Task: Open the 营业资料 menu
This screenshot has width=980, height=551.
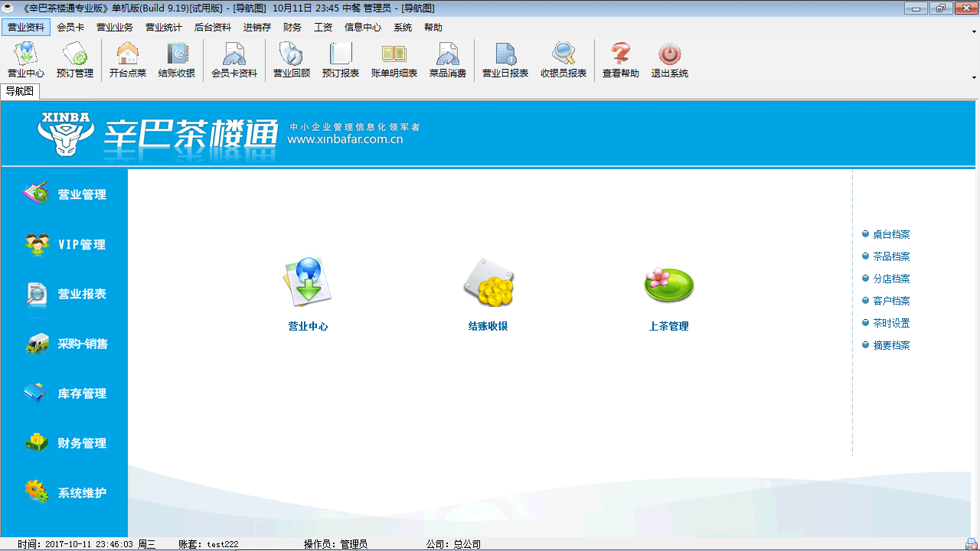Action: pos(26,27)
